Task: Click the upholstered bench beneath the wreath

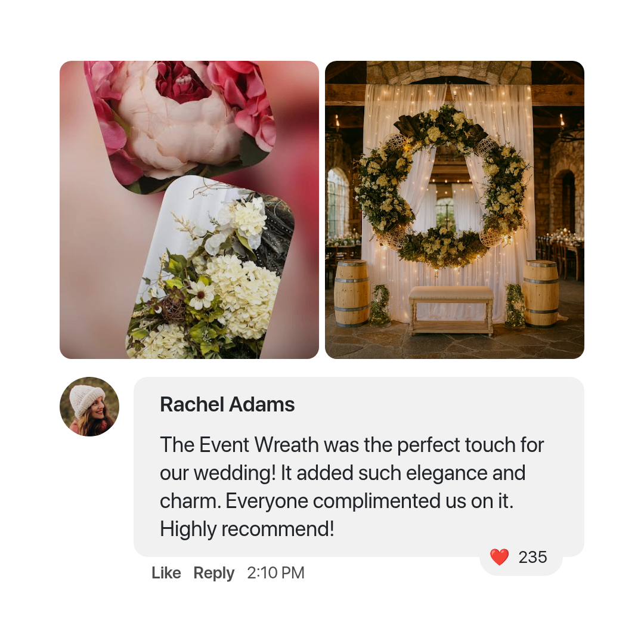Action: click(451, 310)
